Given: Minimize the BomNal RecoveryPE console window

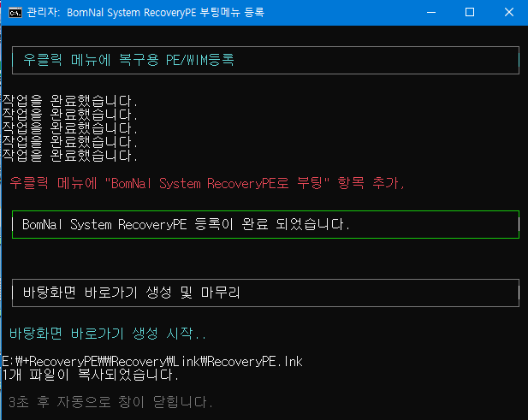Looking at the screenshot, I should pyautogui.click(x=431, y=13).
